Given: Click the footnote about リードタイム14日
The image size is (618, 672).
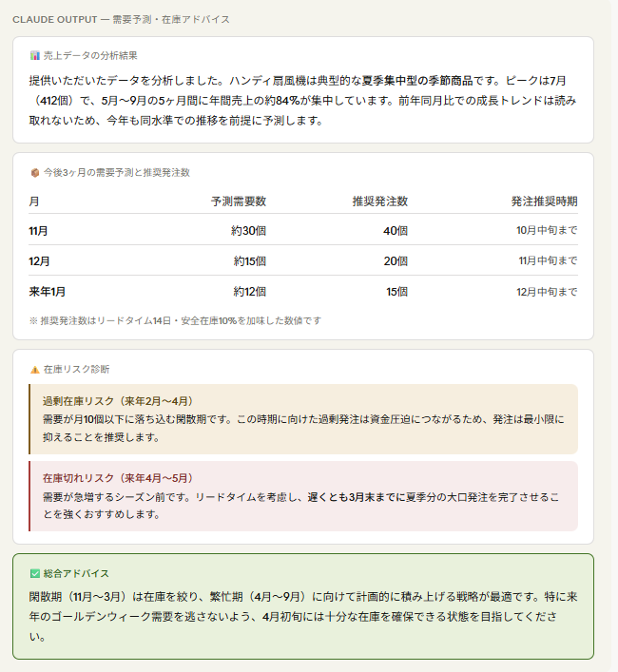Looking at the screenshot, I should coord(175,320).
